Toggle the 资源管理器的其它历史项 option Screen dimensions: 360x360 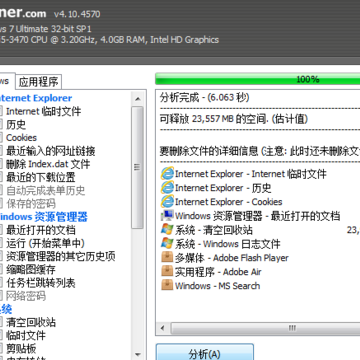[x=1, y=256]
